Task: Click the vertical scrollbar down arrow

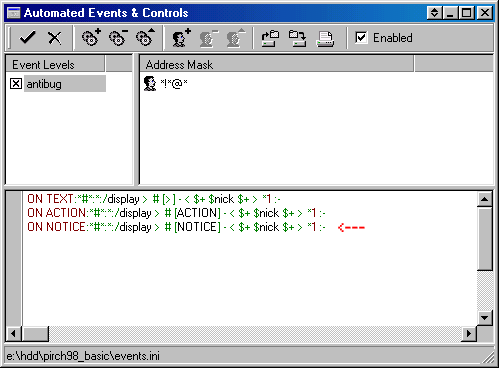Action: (484, 317)
